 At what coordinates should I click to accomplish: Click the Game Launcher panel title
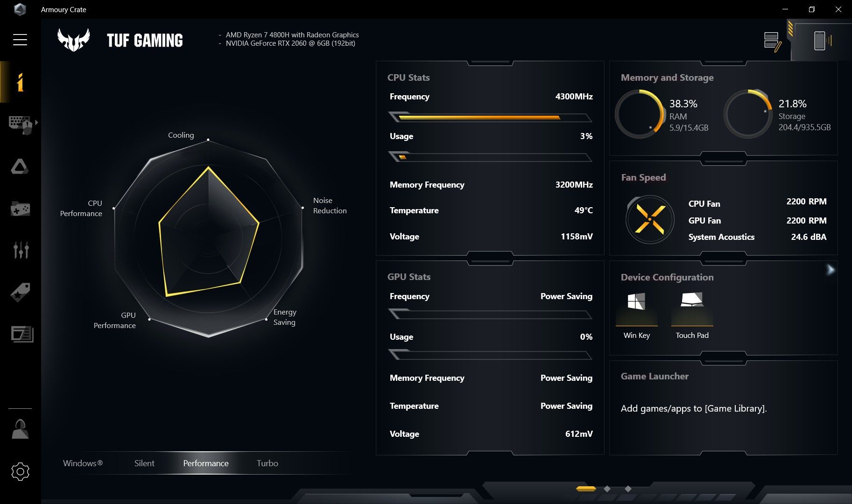click(655, 376)
